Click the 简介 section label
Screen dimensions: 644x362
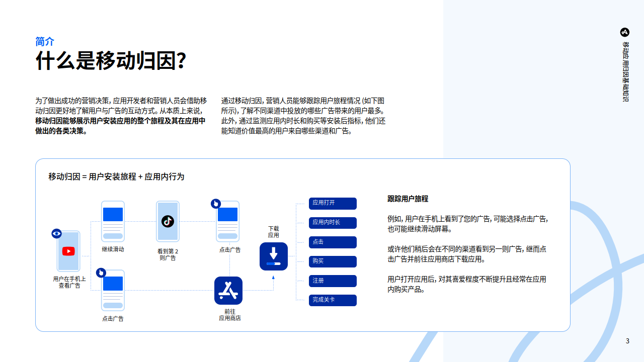pyautogui.click(x=45, y=41)
